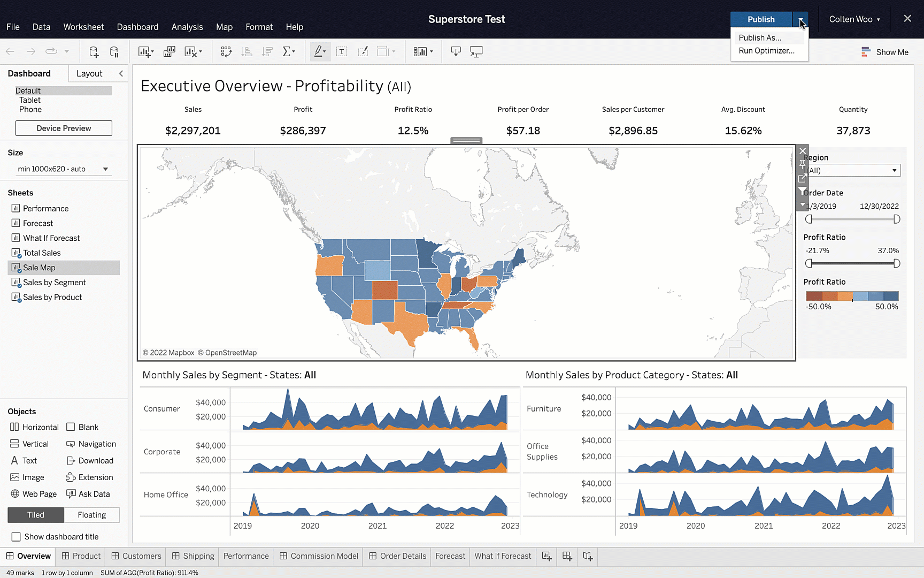Click the Highlight pen toolbar icon
Viewport: 924px width, 578px height.
tap(319, 52)
